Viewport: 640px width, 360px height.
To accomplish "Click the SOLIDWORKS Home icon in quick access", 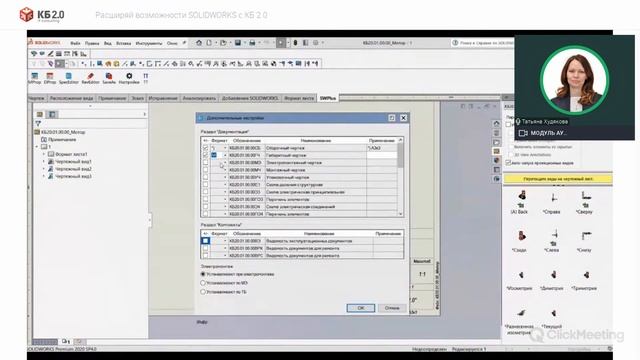I will click(199, 42).
